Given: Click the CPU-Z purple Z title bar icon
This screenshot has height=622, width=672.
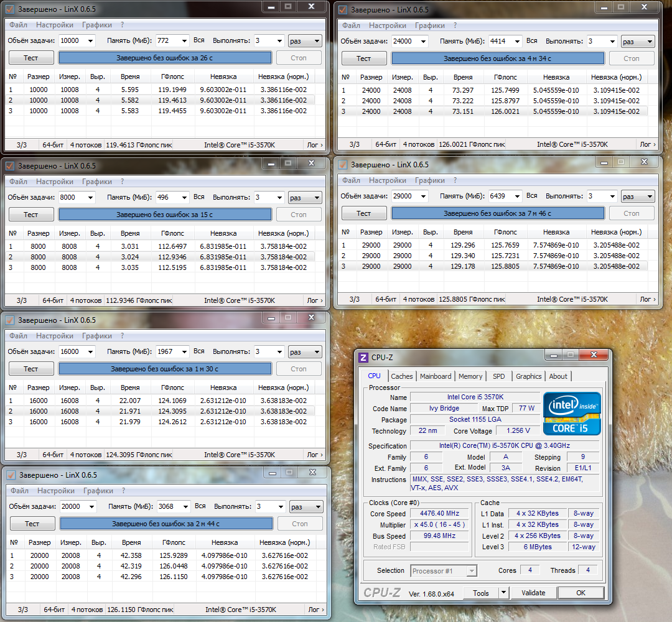Looking at the screenshot, I should coord(363,357).
